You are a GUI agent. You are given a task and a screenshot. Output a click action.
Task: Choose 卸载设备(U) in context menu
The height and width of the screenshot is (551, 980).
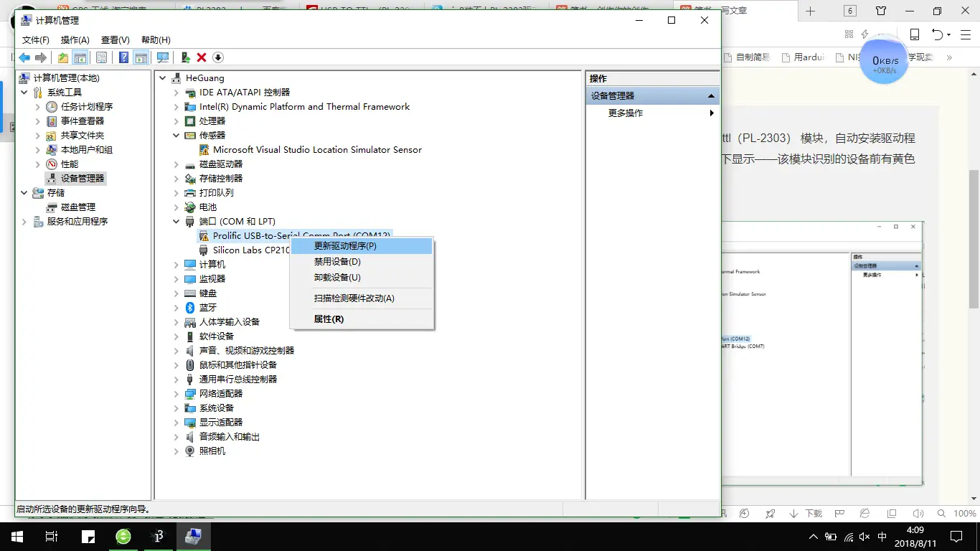pos(362,278)
